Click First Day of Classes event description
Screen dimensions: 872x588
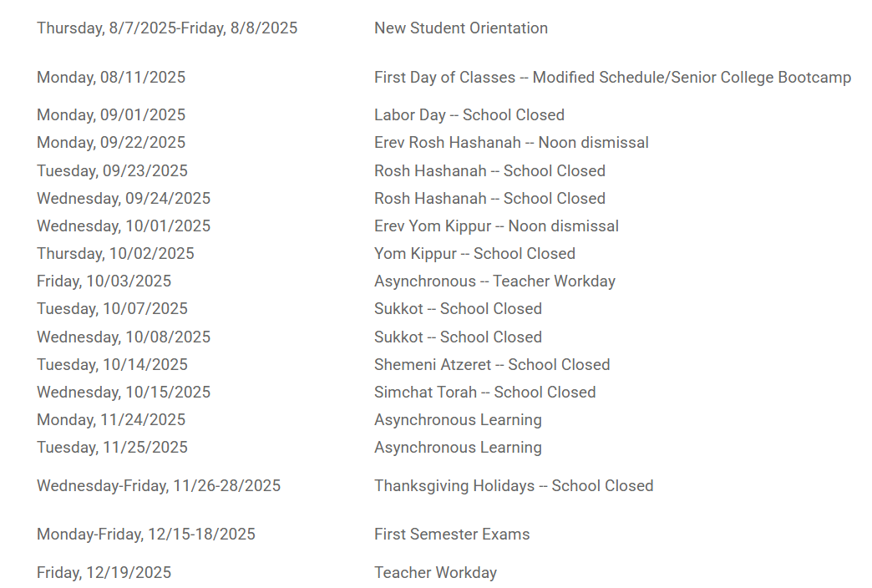coord(612,78)
